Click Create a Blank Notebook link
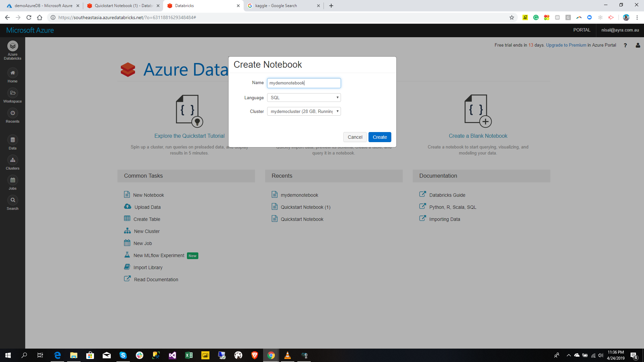The image size is (644, 362). [478, 136]
